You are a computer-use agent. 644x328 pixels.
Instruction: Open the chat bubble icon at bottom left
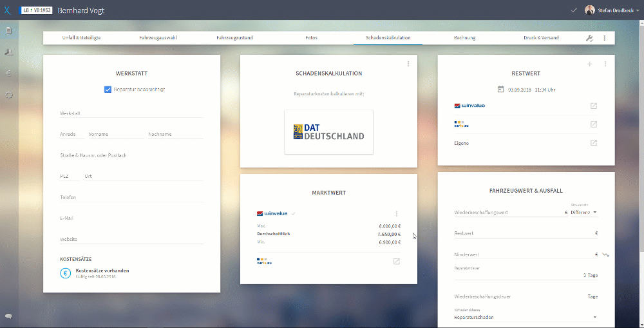point(8,316)
